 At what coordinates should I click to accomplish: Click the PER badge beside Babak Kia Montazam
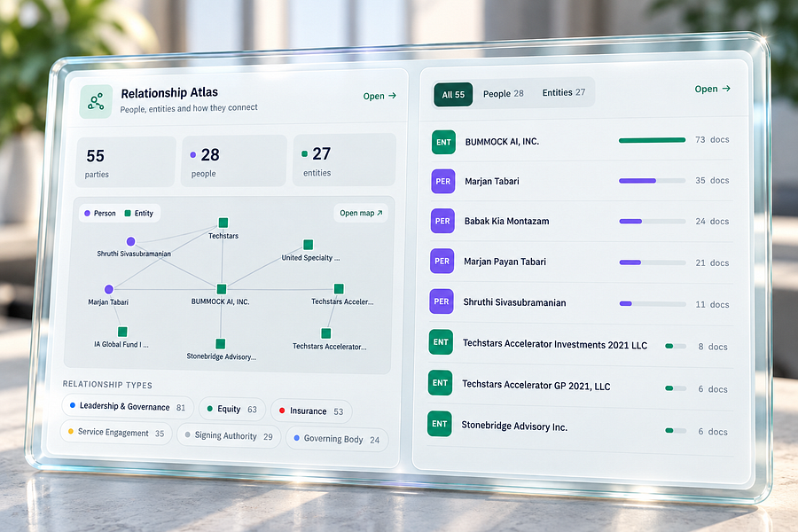point(442,221)
